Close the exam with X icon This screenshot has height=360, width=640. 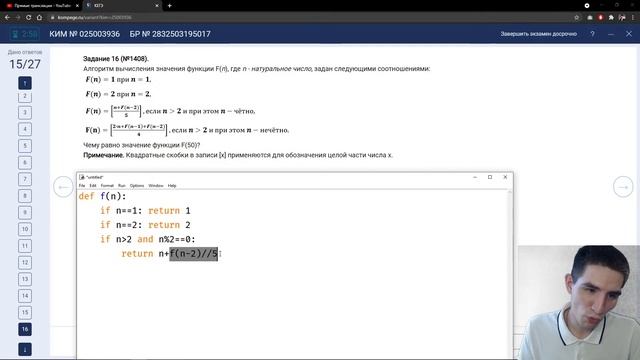point(629,34)
